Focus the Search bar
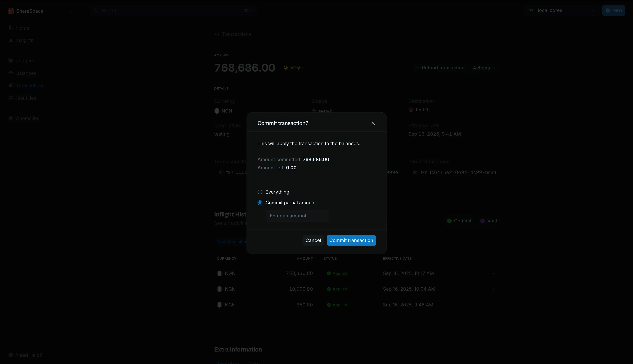 click(173, 10)
